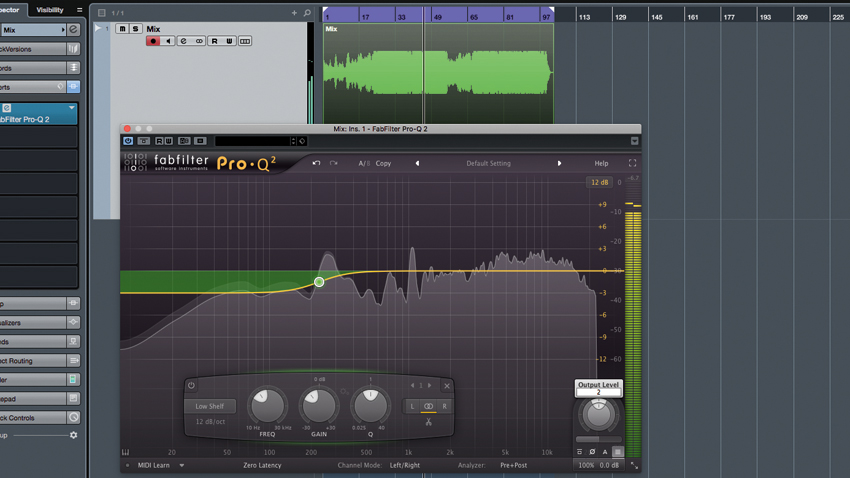Screen dimensions: 850x478
Task: Click the Q knob
Action: (x=370, y=406)
